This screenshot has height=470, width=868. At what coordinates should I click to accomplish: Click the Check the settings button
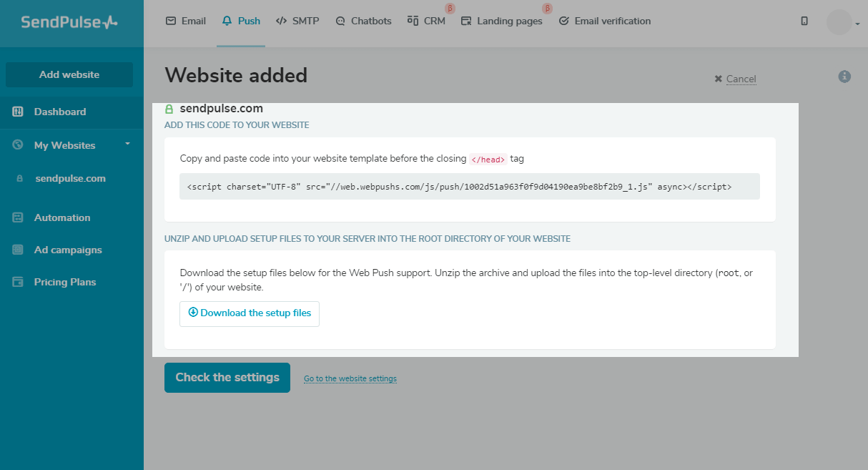(x=227, y=378)
